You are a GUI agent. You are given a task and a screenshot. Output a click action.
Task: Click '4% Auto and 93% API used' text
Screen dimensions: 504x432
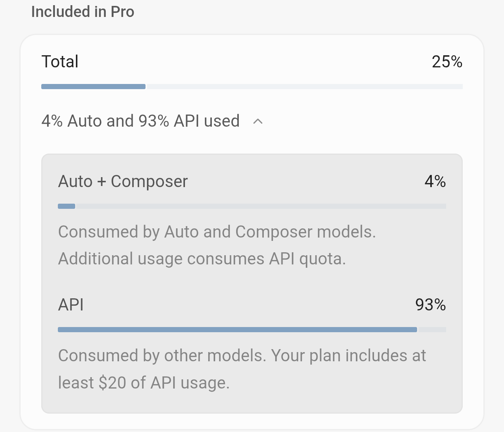[141, 121]
